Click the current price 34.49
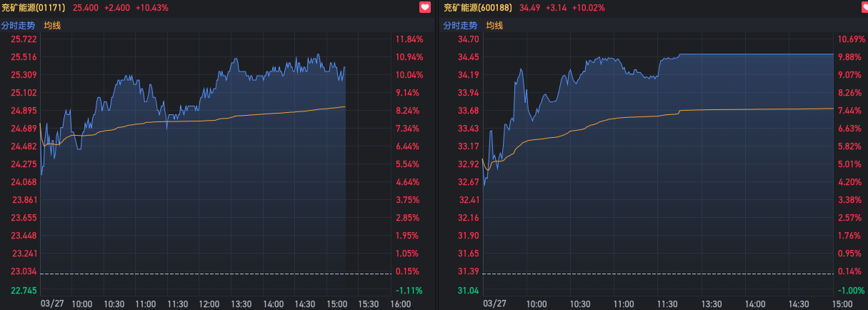 click(x=530, y=8)
